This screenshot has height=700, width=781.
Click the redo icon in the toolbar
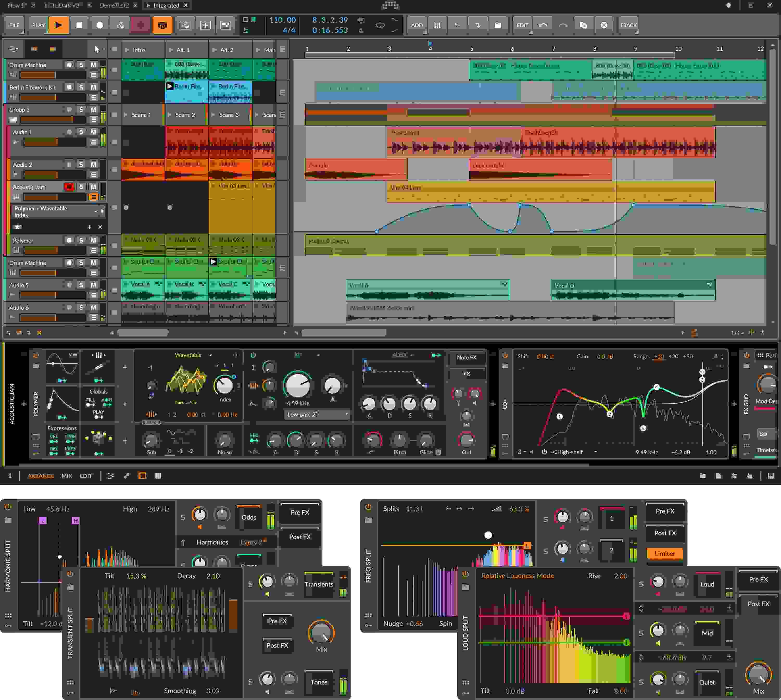tap(563, 25)
